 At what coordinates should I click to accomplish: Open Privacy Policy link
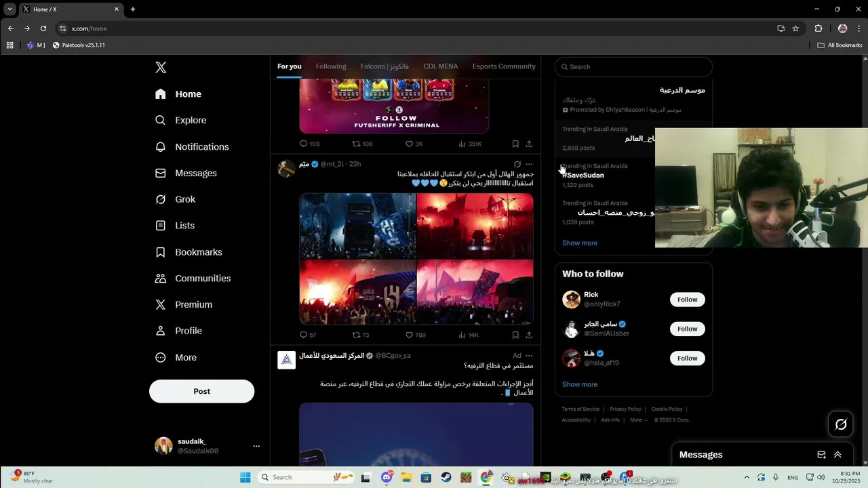click(x=625, y=409)
